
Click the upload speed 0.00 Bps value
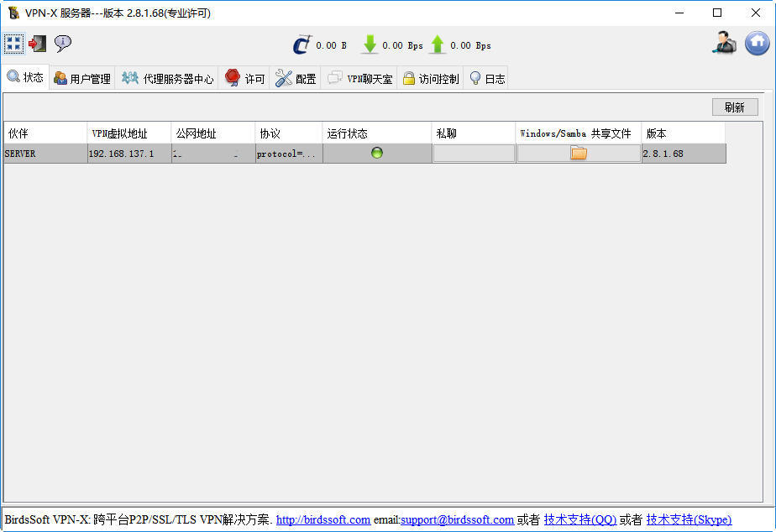[x=470, y=45]
